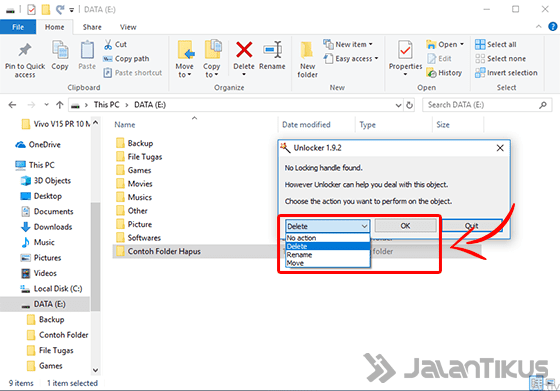Click Select all in ribbon

(x=496, y=45)
